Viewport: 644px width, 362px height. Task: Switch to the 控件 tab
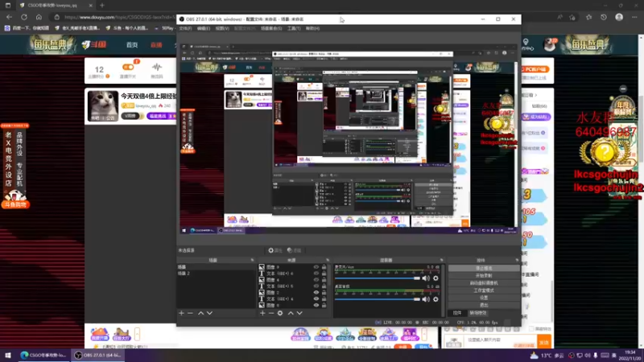(x=457, y=313)
